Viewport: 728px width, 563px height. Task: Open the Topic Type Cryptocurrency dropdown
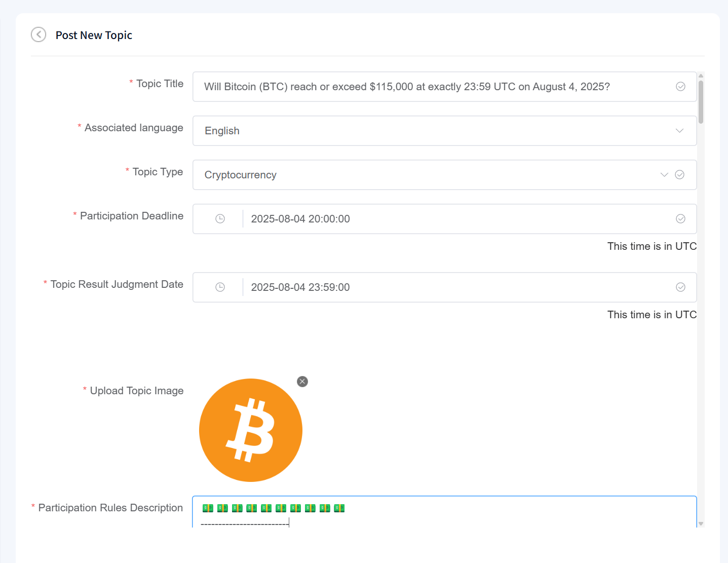[x=444, y=175]
